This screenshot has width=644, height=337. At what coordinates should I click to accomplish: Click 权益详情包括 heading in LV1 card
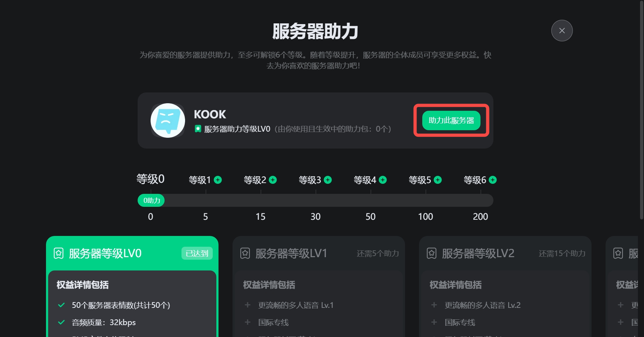269,285
